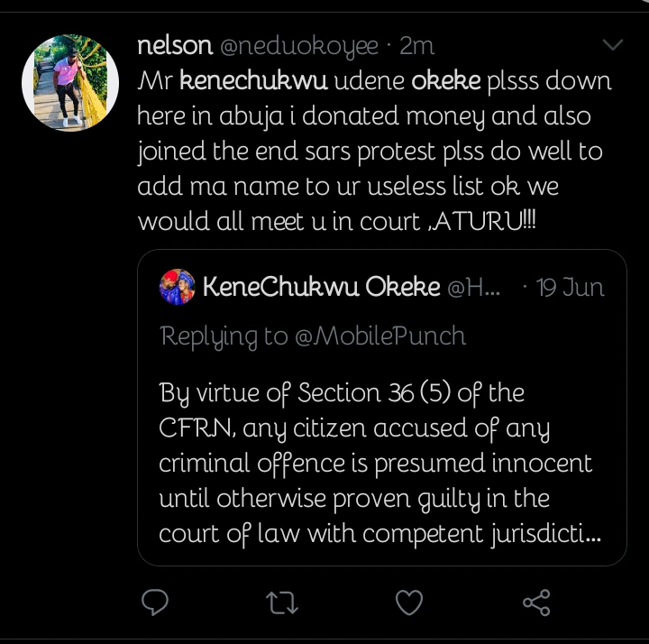Click KeneChukwu Okeke's name in quoted tweet

pos(321,288)
